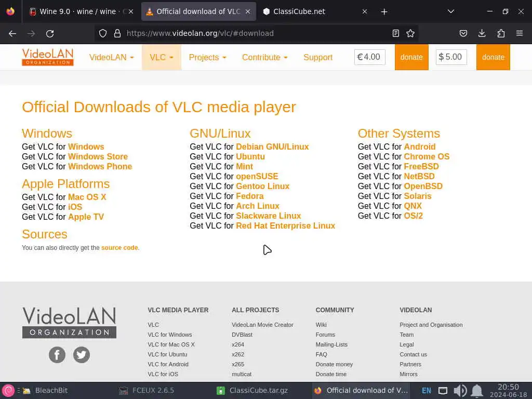
Task: Toggle reader view icon in address bar
Action: [x=395, y=33]
